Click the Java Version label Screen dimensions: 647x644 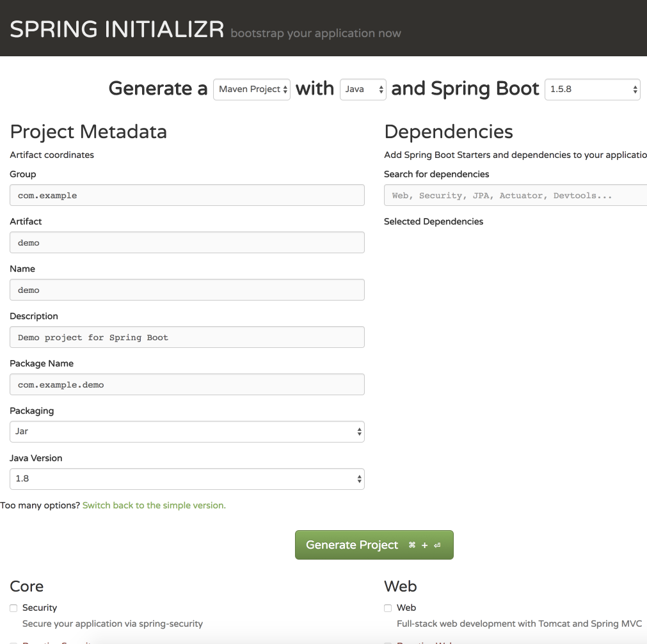point(36,458)
